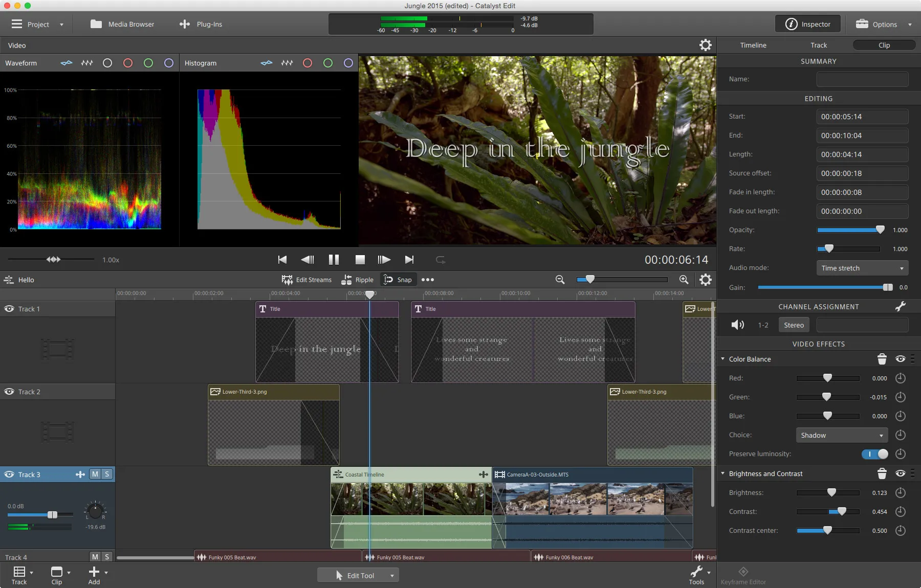Toggle Snap in the timeline toolbar

(399, 280)
